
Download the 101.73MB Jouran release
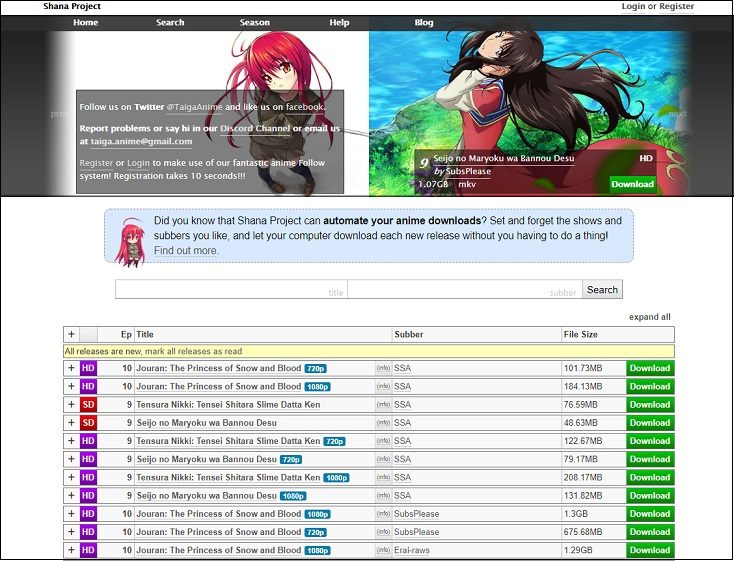tap(650, 368)
